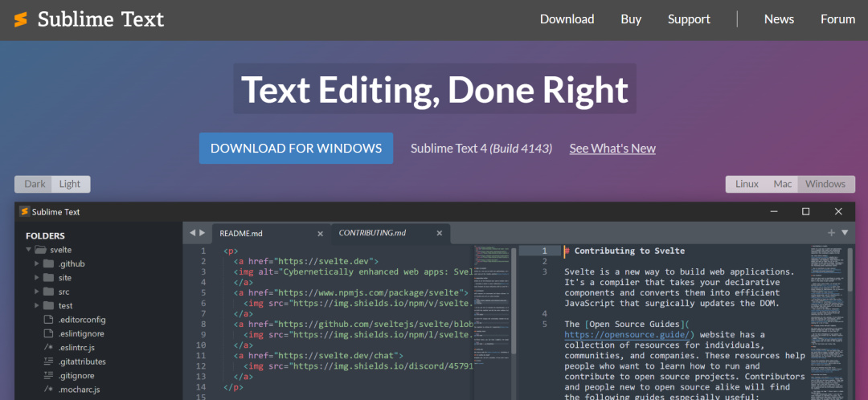Viewport: 868px width, 400px height.
Task: Go to previous tab with left arrow
Action: tap(192, 233)
